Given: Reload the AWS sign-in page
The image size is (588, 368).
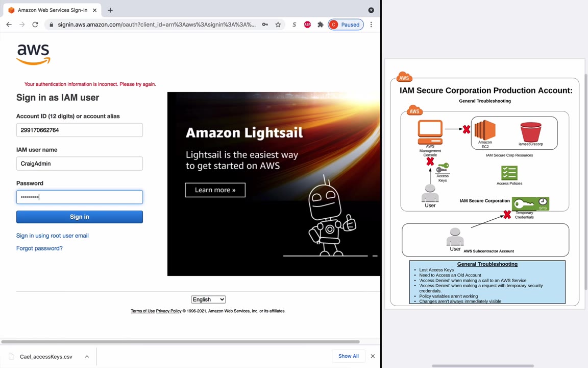Looking at the screenshot, I should coord(35,25).
